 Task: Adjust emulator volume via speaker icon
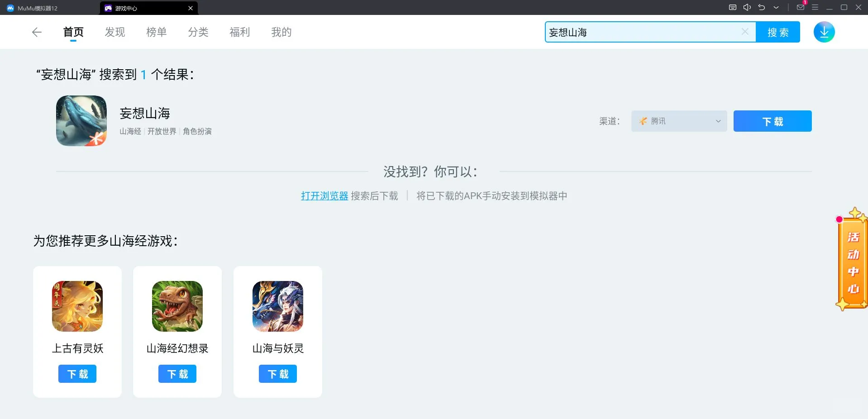tap(747, 7)
